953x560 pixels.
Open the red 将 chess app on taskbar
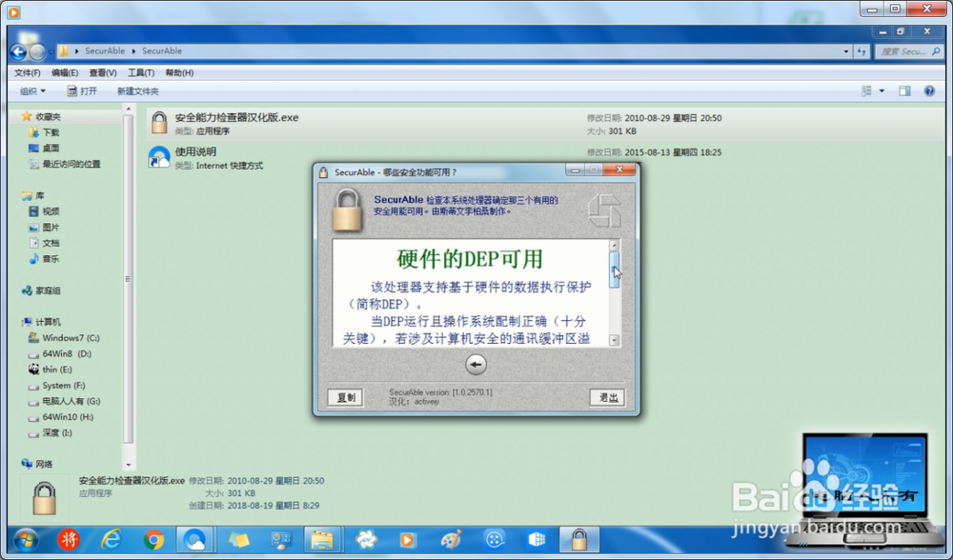click(x=68, y=539)
